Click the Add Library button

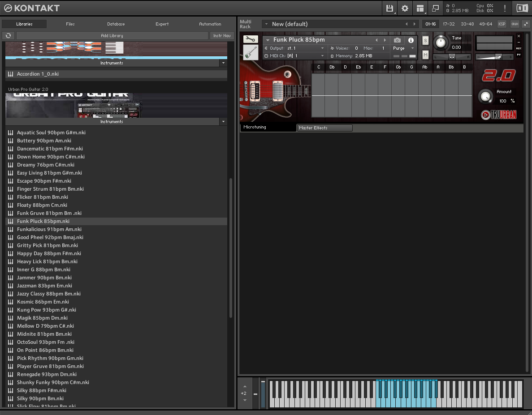coord(112,35)
